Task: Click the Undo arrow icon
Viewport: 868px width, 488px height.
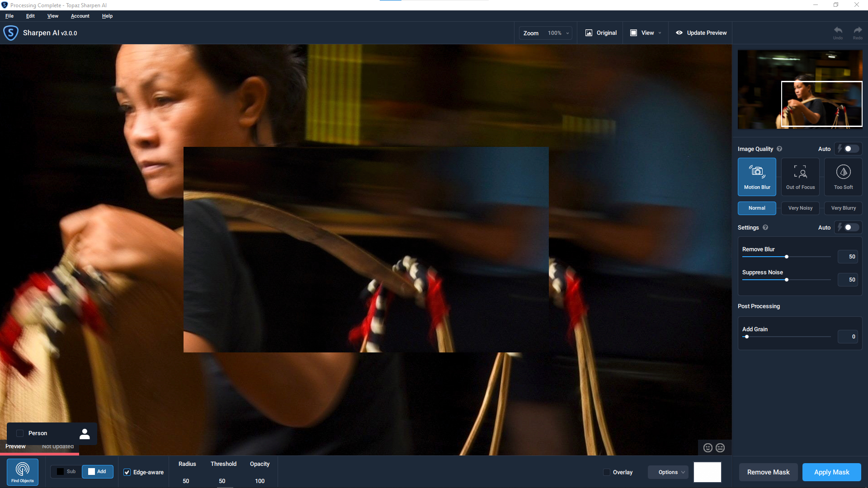Action: tap(838, 31)
